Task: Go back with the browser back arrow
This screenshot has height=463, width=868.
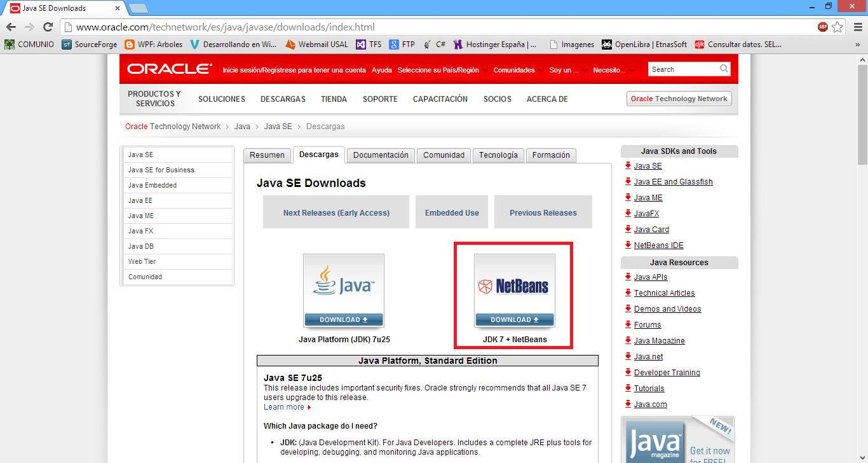Action: coord(11,27)
